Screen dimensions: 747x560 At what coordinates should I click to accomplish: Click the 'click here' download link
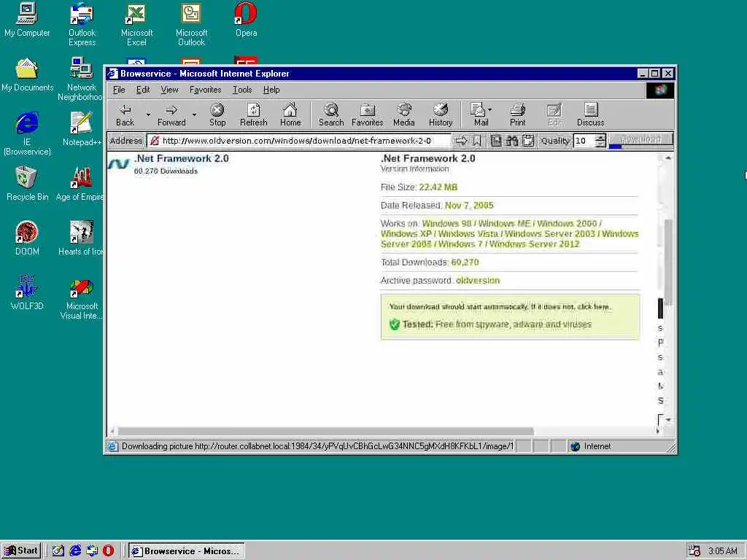coord(592,307)
